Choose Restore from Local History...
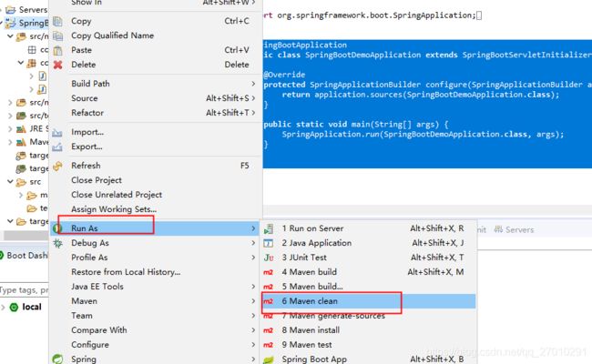 click(156, 272)
